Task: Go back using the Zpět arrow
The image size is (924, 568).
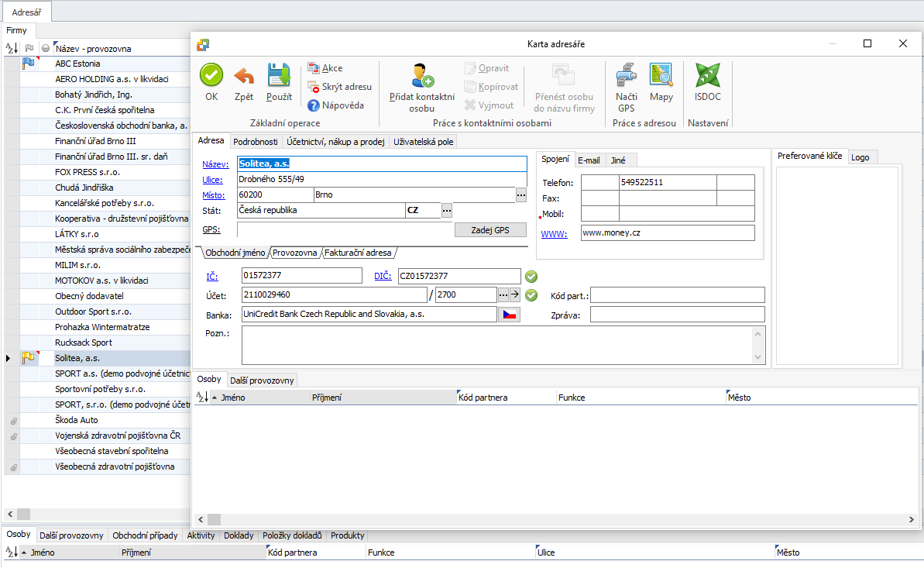Action: click(x=244, y=75)
